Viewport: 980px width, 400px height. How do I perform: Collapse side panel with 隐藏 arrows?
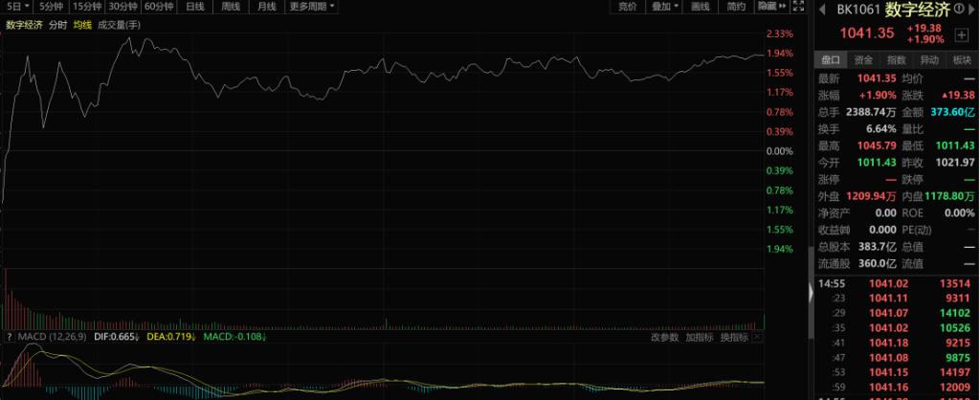[769, 7]
